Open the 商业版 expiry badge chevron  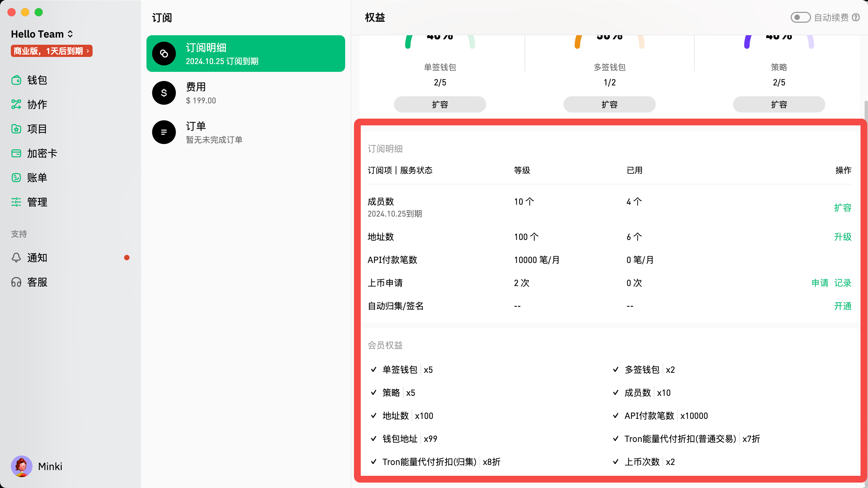click(87, 51)
